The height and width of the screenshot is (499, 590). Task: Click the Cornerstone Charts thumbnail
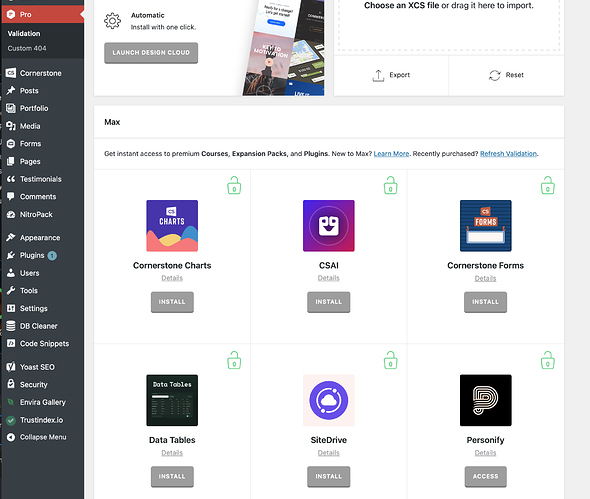172,226
